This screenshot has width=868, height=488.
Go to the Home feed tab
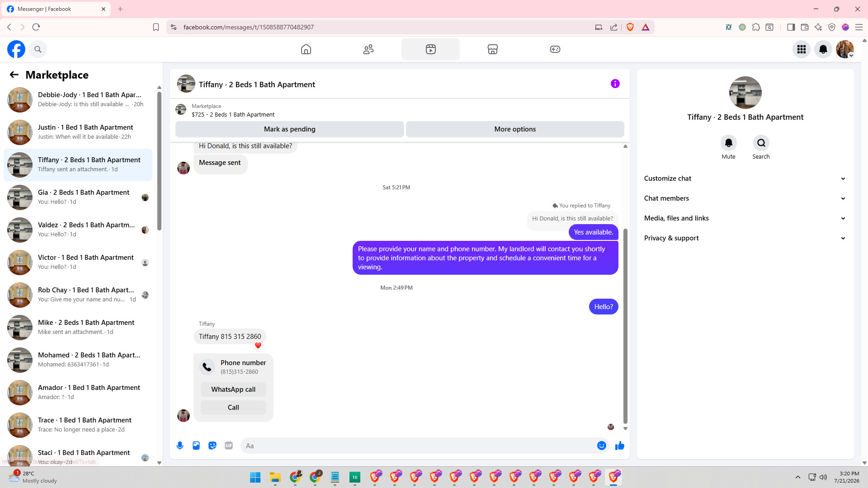tap(306, 49)
